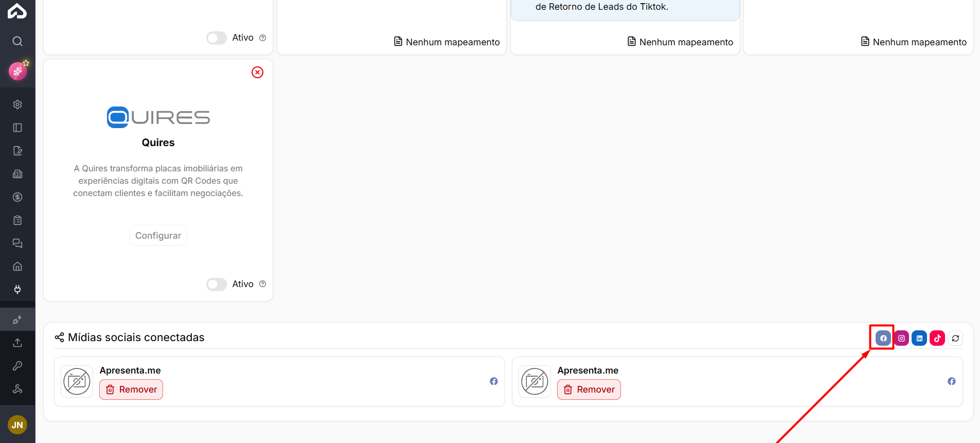Remove the second Apresenta.me account
The height and width of the screenshot is (443, 980).
click(589, 389)
